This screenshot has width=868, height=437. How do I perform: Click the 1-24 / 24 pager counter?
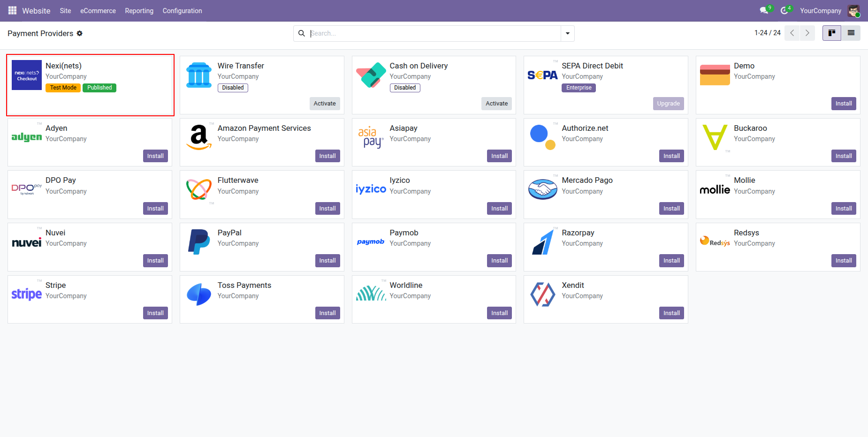pos(767,33)
